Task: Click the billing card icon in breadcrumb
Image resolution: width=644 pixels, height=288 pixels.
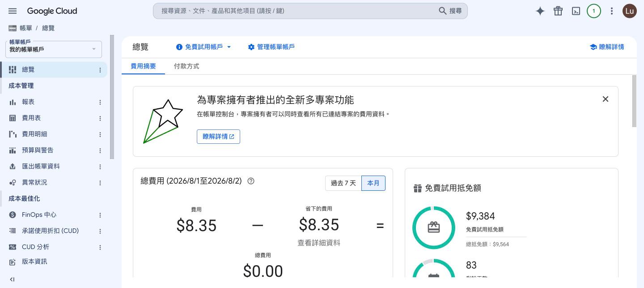Action: click(13, 28)
